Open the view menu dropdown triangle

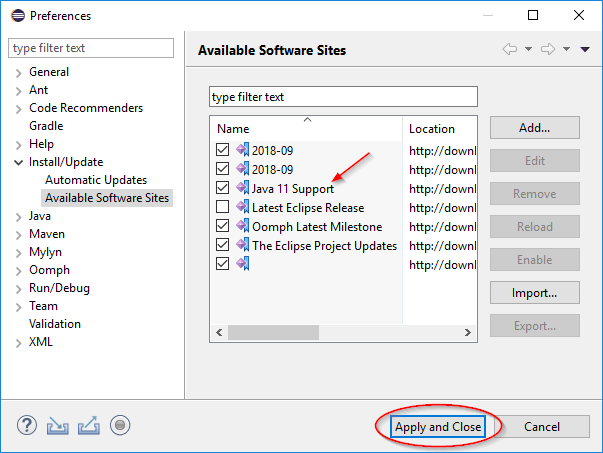(585, 49)
